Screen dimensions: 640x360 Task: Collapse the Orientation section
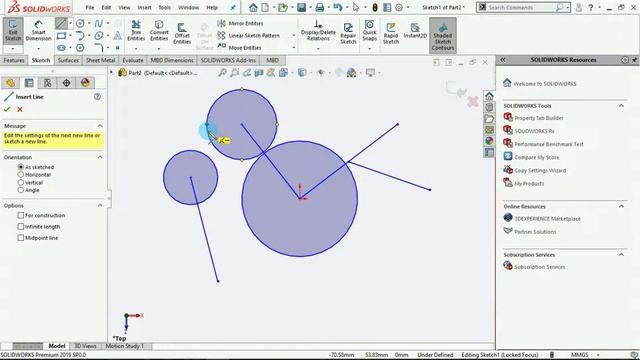[100, 157]
